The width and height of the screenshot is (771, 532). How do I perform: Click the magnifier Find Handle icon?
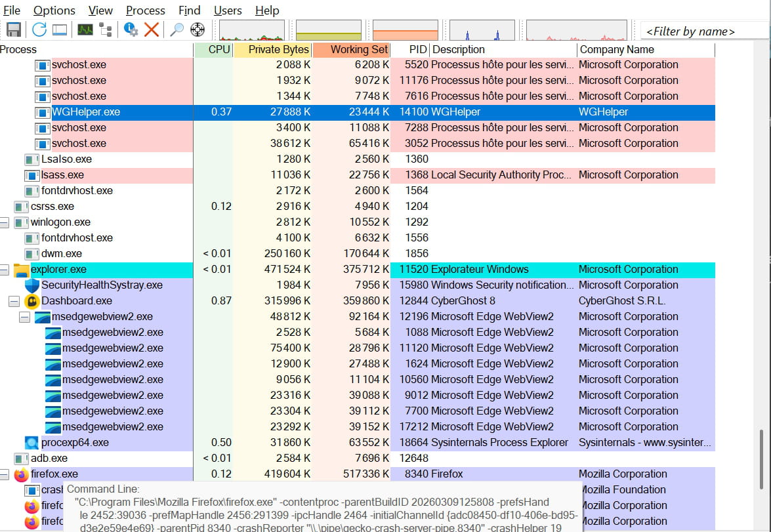point(177,30)
